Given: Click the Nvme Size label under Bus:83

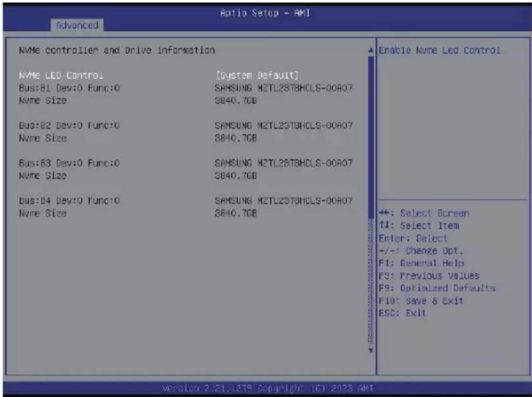Looking at the screenshot, I should click(x=43, y=176).
